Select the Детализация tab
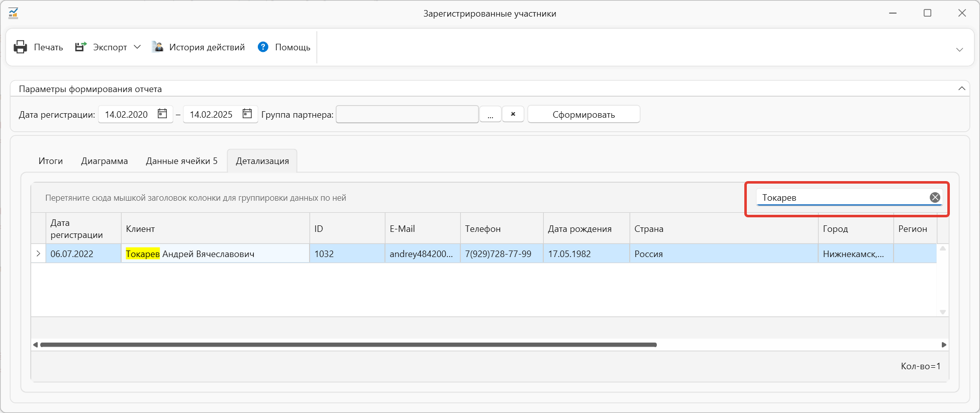 pos(262,161)
